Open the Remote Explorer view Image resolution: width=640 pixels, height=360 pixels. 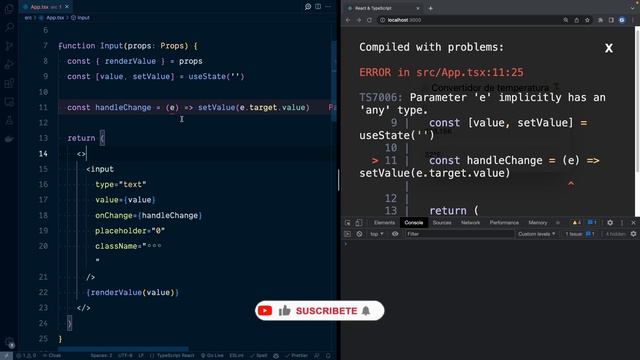point(9,102)
